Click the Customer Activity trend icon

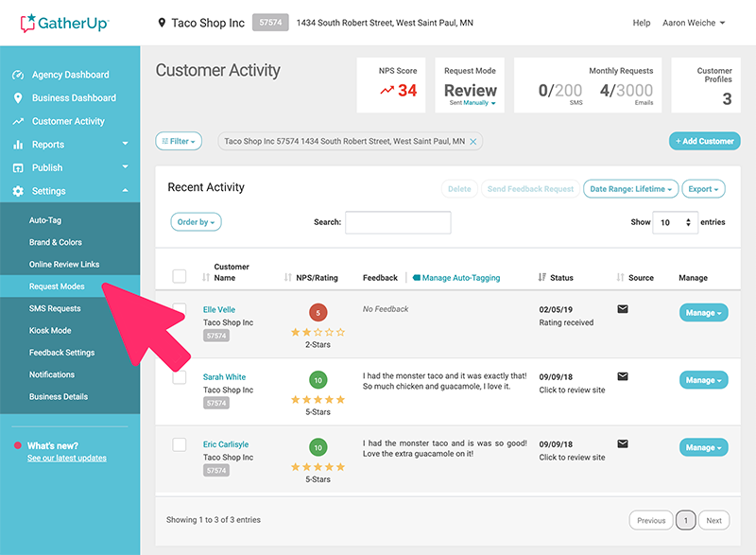[x=18, y=122]
